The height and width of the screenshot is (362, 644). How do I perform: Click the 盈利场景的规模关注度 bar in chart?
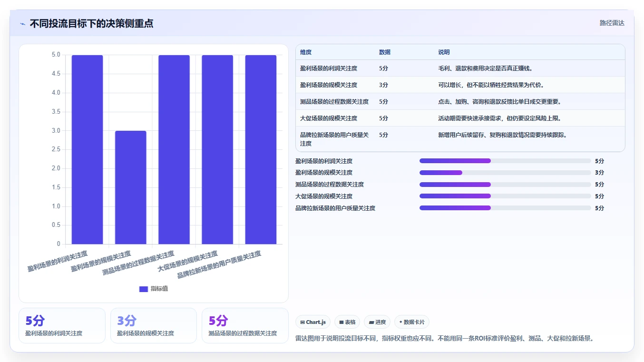coord(131,187)
